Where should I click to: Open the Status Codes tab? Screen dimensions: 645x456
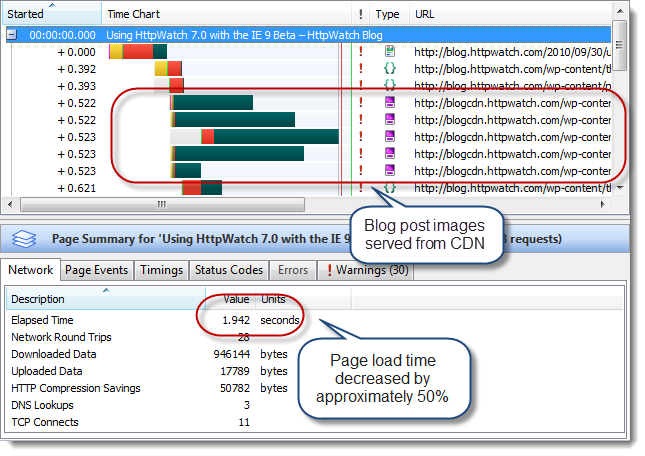(229, 270)
